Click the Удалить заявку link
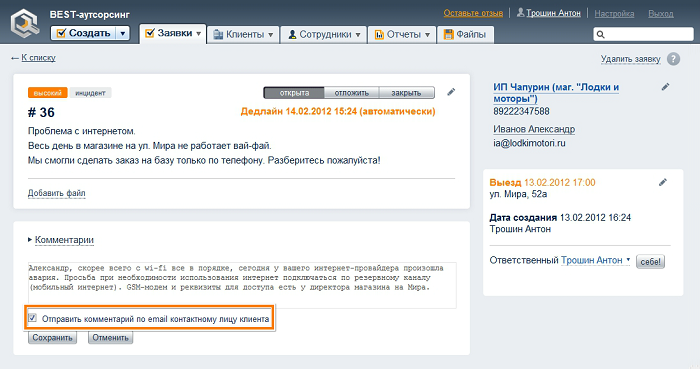This screenshot has height=369, width=700. (x=630, y=59)
